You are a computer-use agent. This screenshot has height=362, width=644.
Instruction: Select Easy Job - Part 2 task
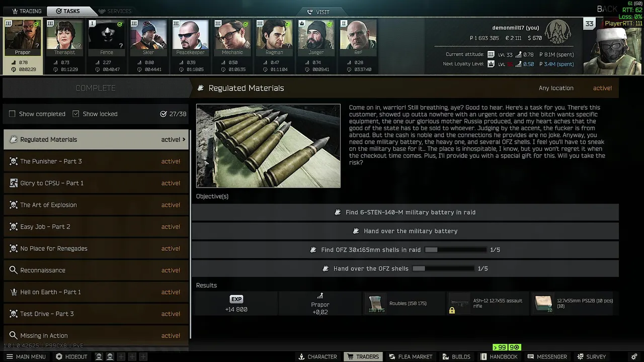96,227
